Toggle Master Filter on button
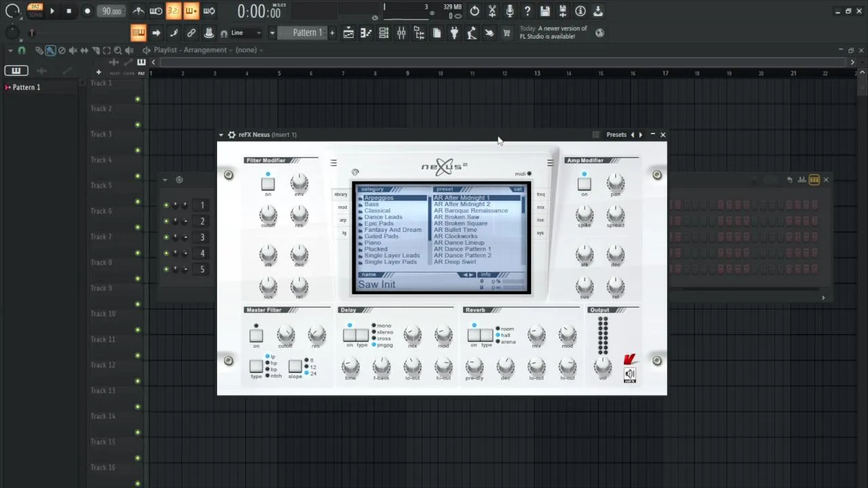The image size is (868, 488). click(x=256, y=335)
